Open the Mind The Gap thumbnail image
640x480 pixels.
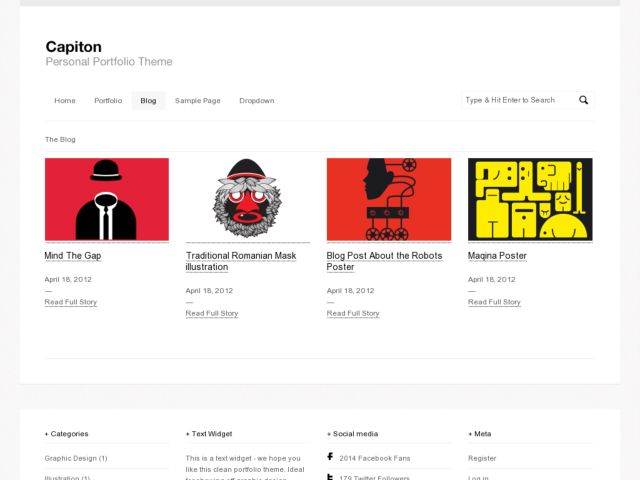point(107,199)
